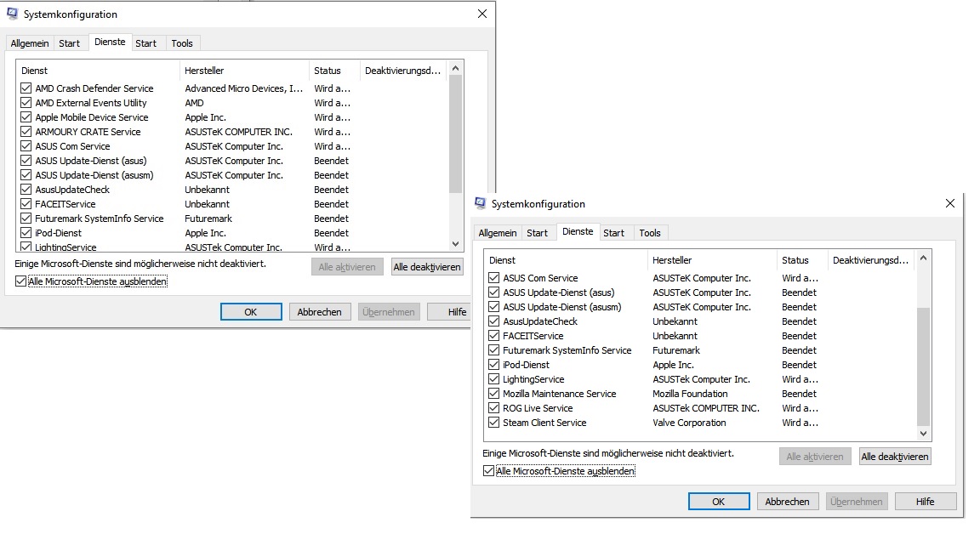Select the 'Mozilla Foundation' manufacturer cell
This screenshot has width=980, height=551.
pos(690,394)
